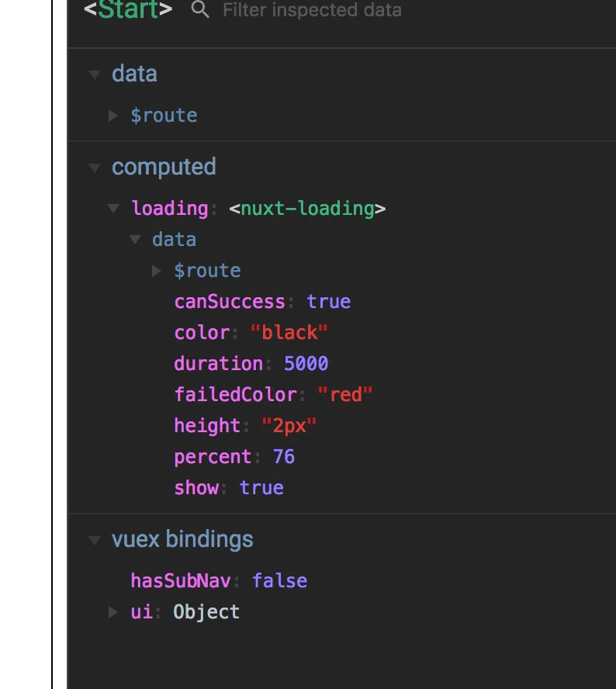The height and width of the screenshot is (689, 616).
Task: Click the search magnifier icon
Action: click(200, 10)
